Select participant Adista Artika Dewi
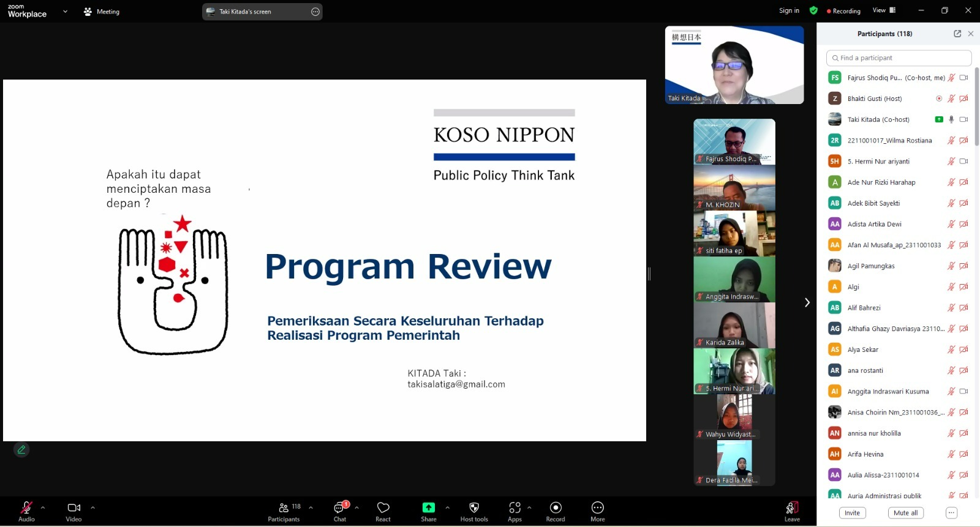The height and width of the screenshot is (527, 980). point(899,224)
